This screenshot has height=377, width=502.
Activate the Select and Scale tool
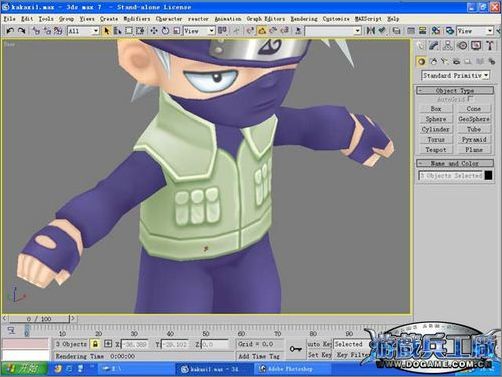(x=177, y=31)
